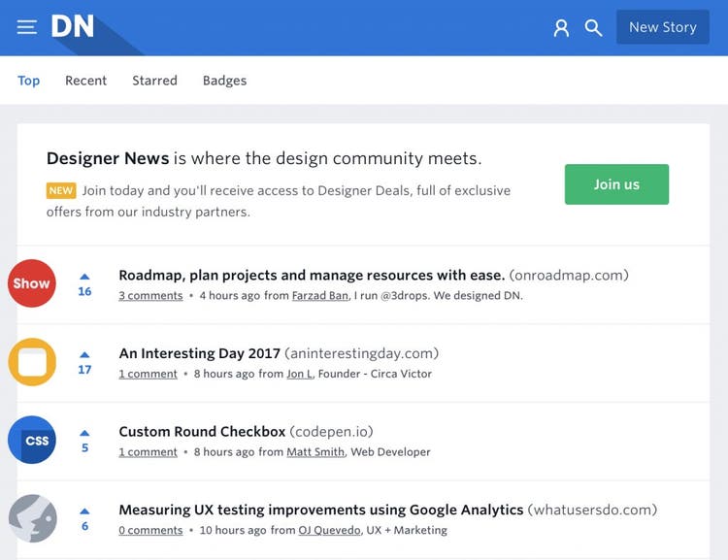Upvote An Interesting Day 2017
This screenshot has width=728, height=560.
tap(84, 355)
